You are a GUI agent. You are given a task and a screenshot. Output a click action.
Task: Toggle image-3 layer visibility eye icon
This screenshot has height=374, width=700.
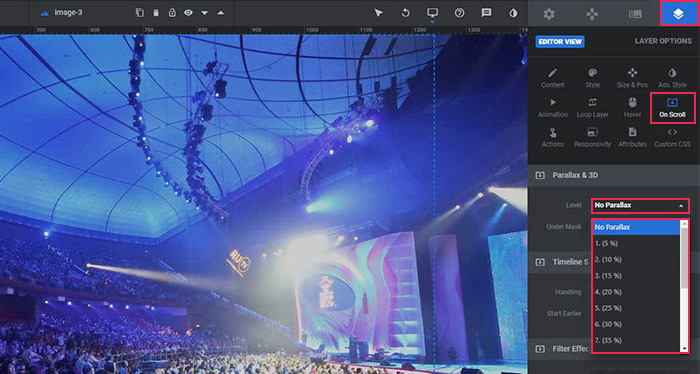pos(188,12)
